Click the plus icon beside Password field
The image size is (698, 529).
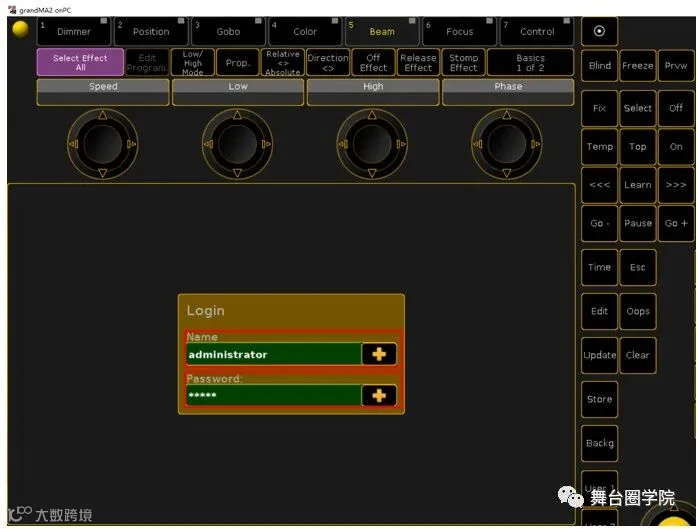point(379,395)
